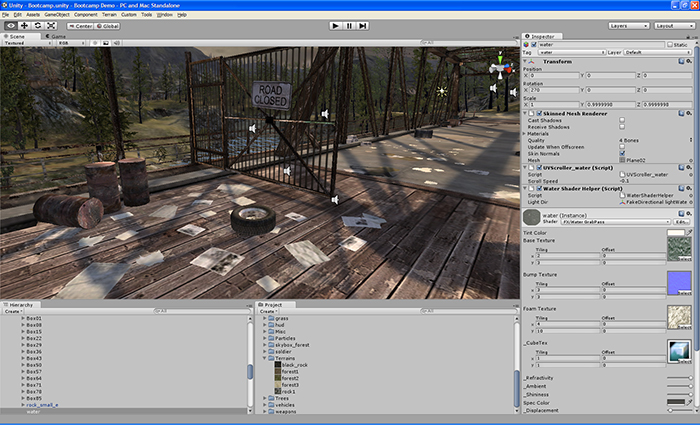Open the Shader dropdown FX/Water GrabPass
Viewport: 700px width, 425px height.
click(615, 221)
